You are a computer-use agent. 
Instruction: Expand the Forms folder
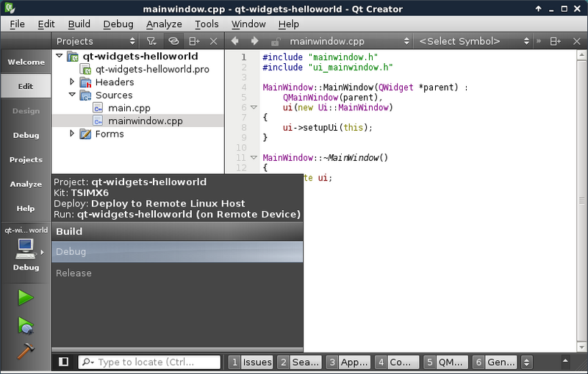point(72,134)
